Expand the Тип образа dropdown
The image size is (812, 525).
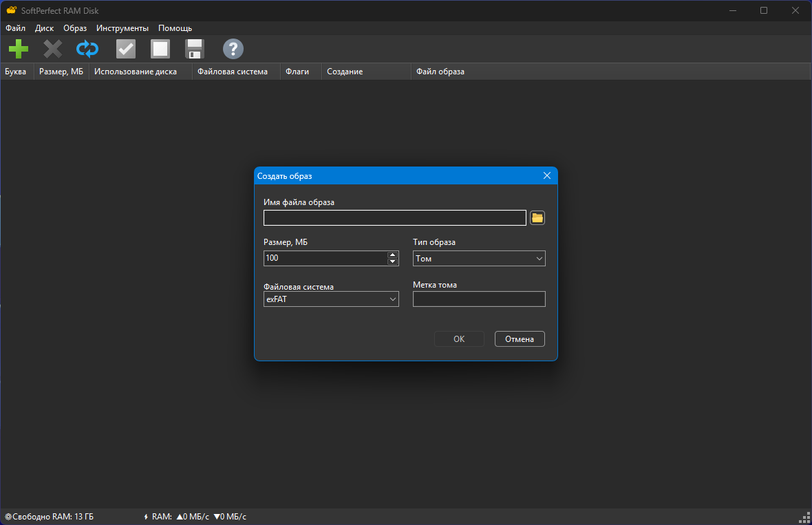point(479,259)
